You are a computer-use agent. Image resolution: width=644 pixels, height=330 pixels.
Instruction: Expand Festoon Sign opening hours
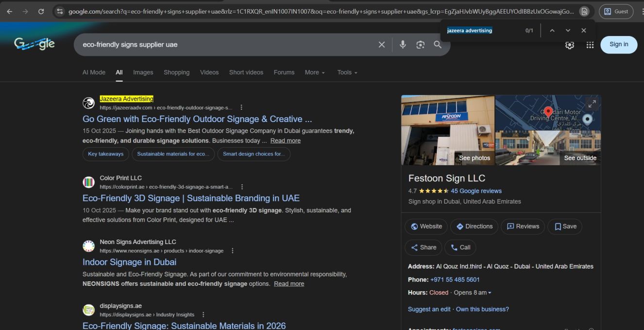(x=489, y=293)
